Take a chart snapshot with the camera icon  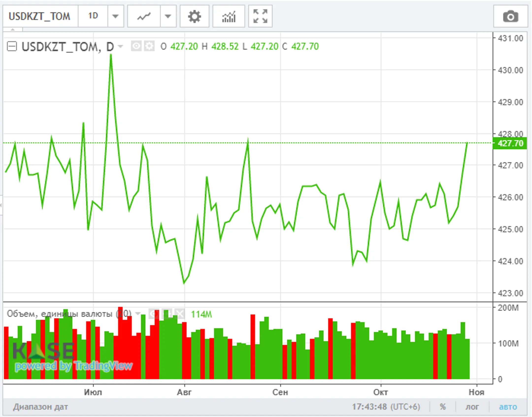pos(510,16)
